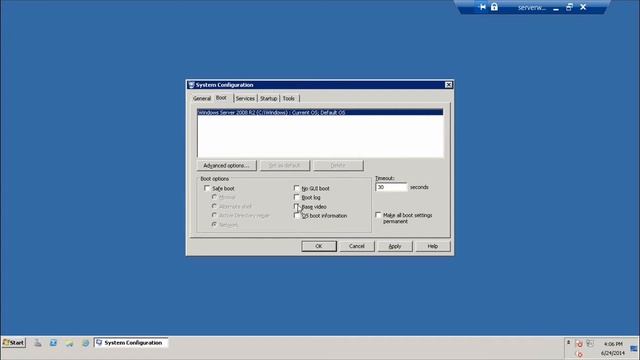Switch to the General tab
Viewport: 640px width, 360px height.
coord(202,98)
